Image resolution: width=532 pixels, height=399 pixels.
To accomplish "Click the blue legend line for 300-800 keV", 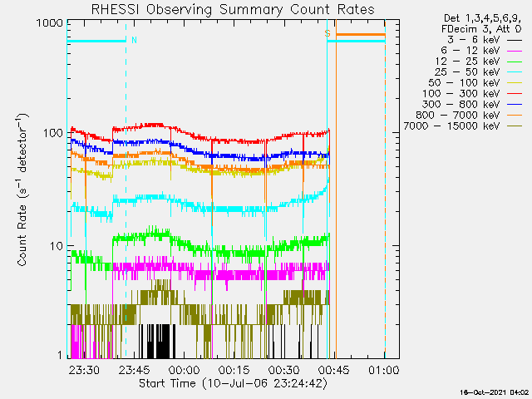I will (x=515, y=105).
